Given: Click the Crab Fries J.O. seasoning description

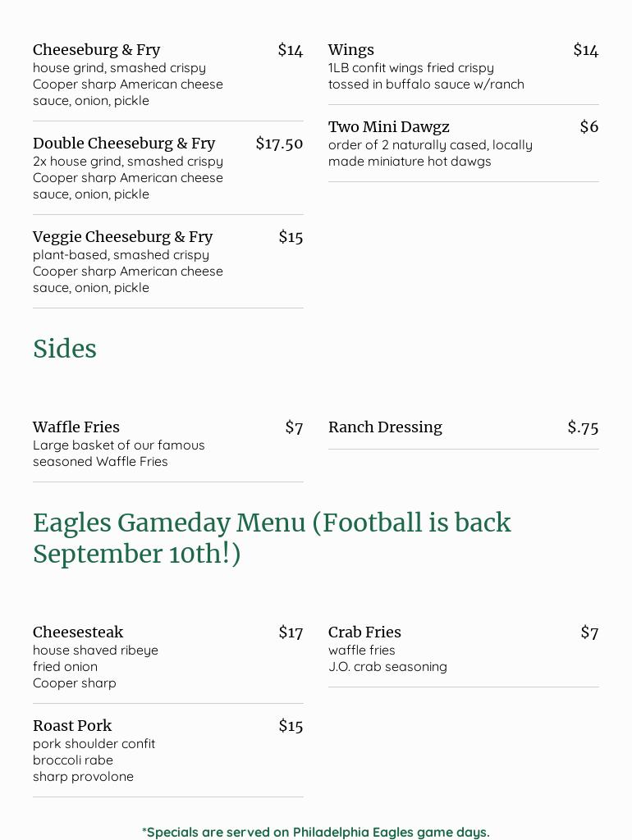Looking at the screenshot, I should click(x=387, y=667).
